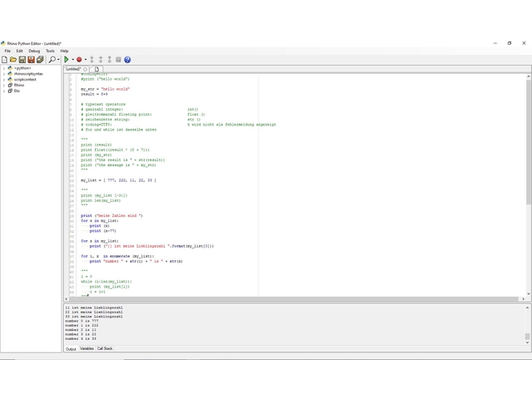Click output line "number 4 is 33"
532x399 pixels.
81,338
